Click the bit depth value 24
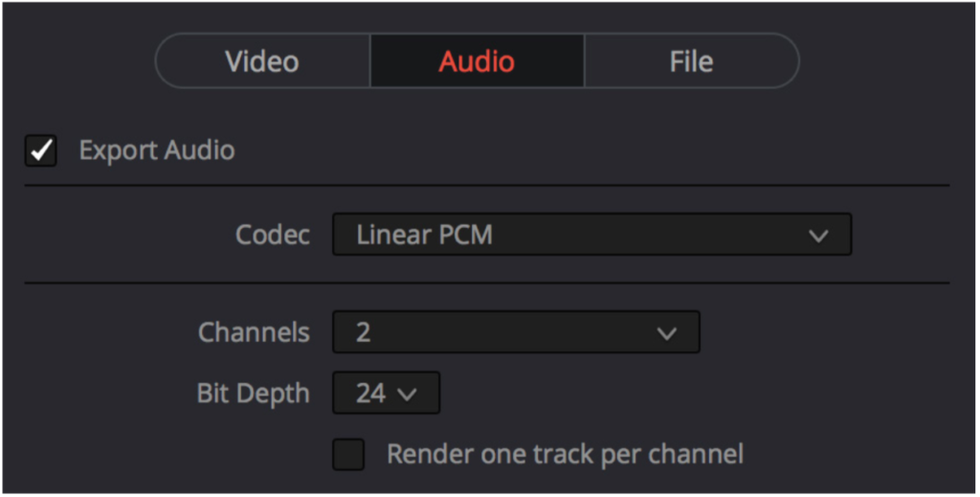The width and height of the screenshot is (980, 497). click(x=370, y=394)
